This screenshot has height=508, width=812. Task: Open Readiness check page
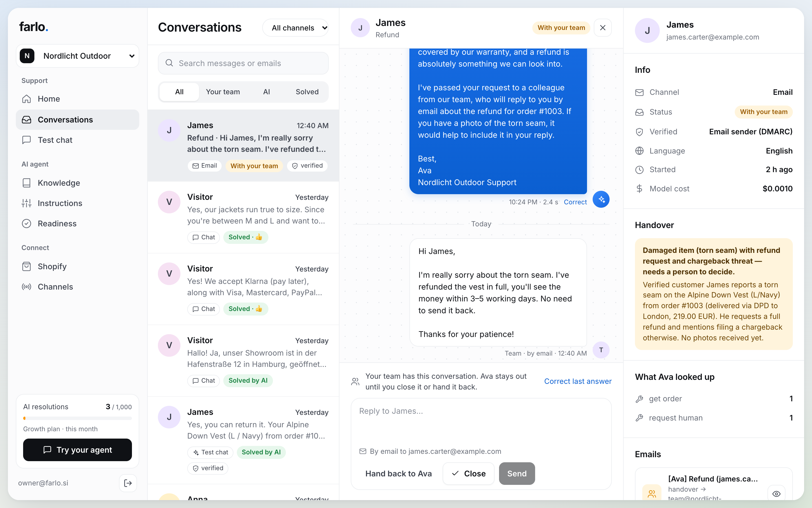tap(77, 224)
